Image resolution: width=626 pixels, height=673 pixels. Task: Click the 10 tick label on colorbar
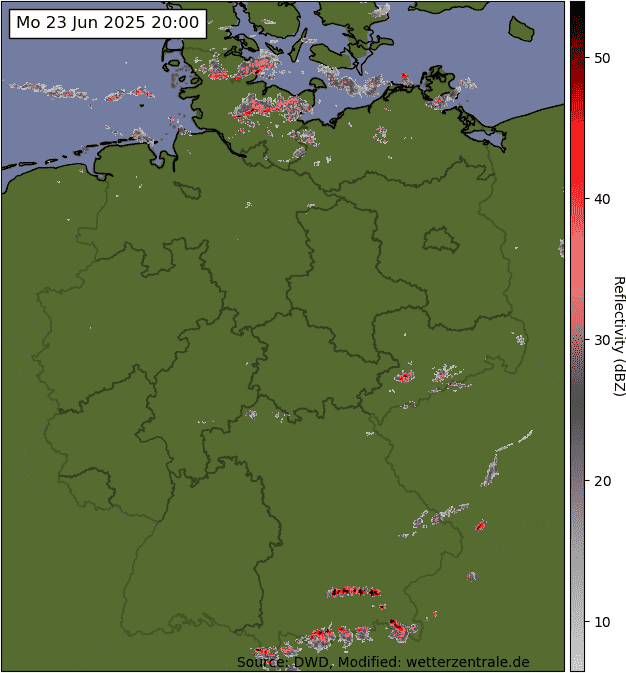[602, 621]
